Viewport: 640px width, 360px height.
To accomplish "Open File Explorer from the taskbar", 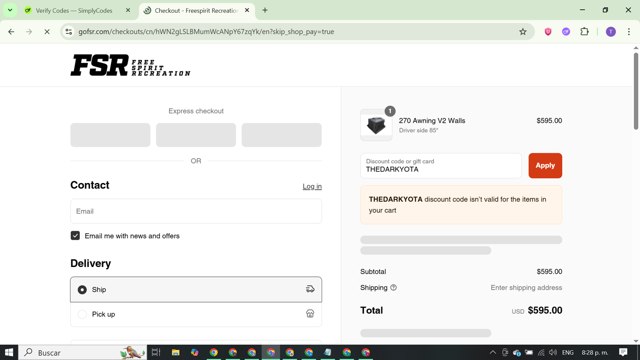I will coord(176,352).
